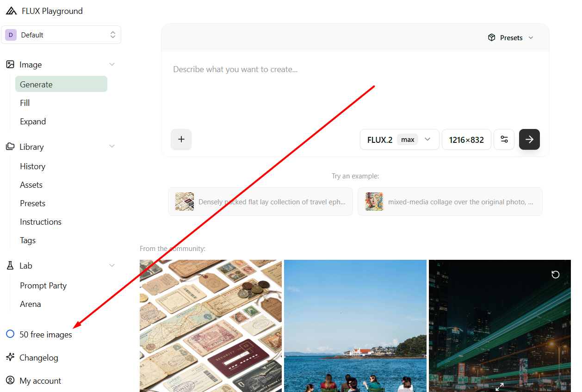Click the plus icon to add attachment

[181, 139]
